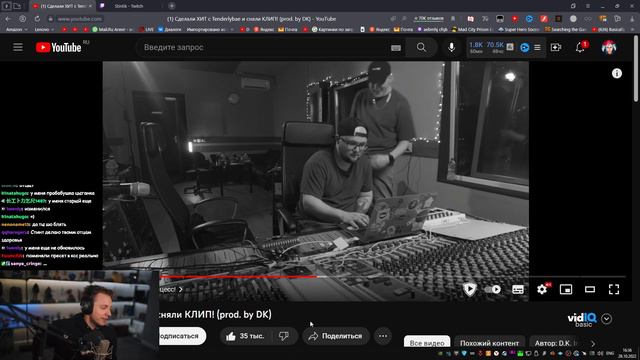Click the magnifier search button
The image size is (640, 360).
(421, 48)
